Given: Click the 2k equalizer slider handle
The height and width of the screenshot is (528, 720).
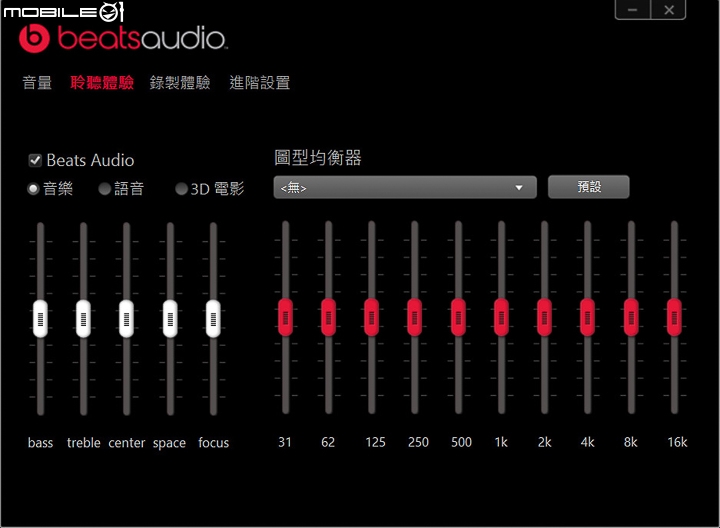Looking at the screenshot, I should point(545,317).
